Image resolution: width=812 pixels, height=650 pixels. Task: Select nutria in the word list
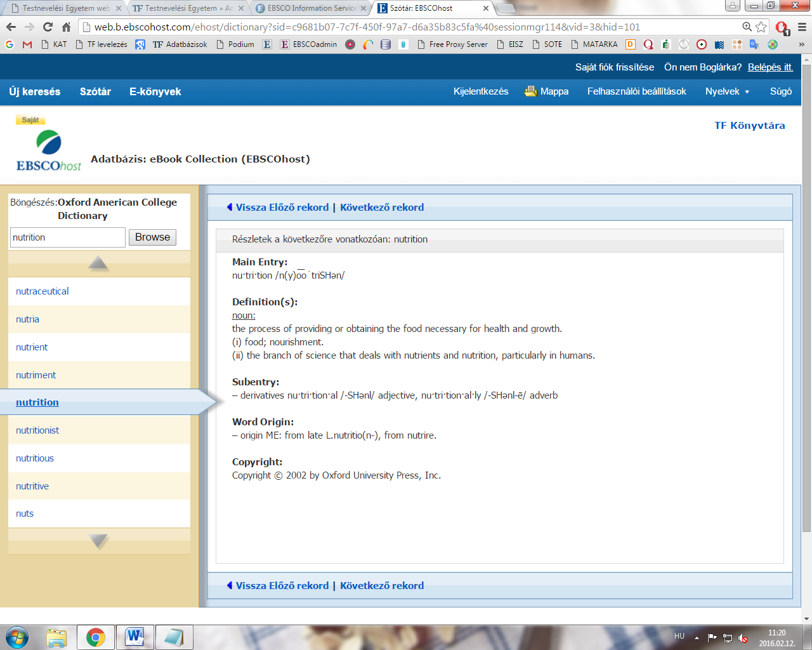[27, 319]
